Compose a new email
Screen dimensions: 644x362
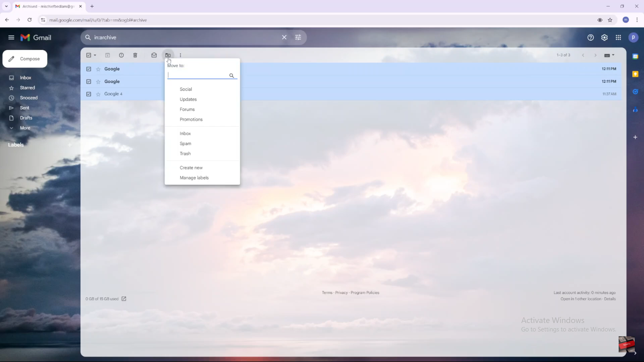click(x=25, y=59)
